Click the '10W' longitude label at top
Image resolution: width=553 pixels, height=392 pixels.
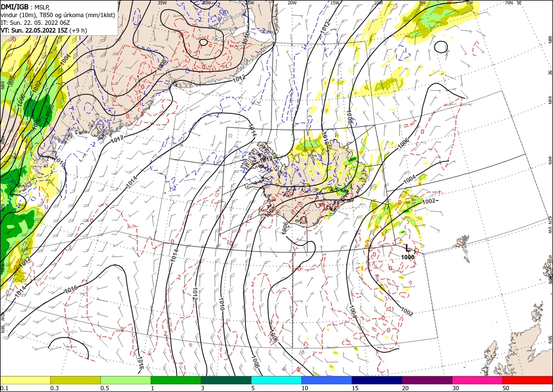pyautogui.click(x=378, y=3)
